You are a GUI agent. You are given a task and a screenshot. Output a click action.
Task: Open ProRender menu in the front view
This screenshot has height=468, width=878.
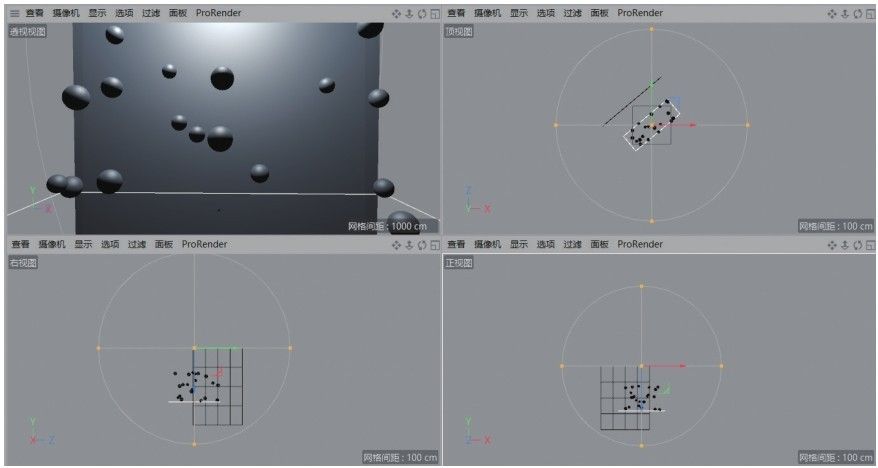click(640, 244)
